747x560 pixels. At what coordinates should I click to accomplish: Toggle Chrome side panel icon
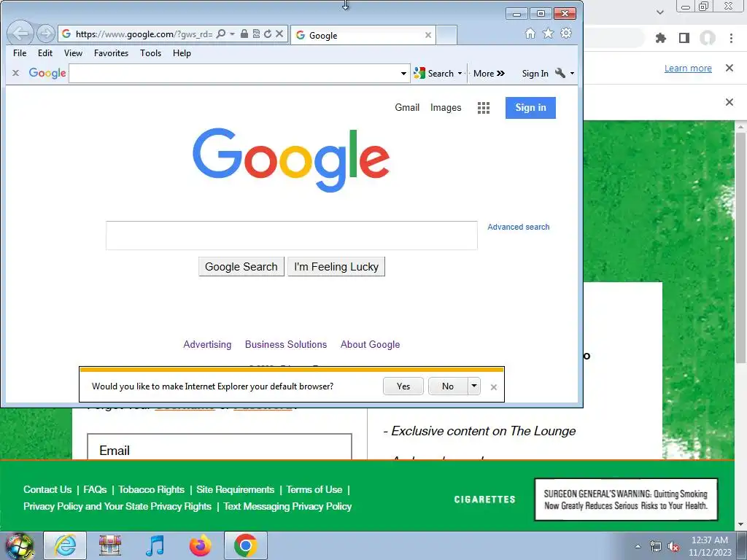pos(684,38)
